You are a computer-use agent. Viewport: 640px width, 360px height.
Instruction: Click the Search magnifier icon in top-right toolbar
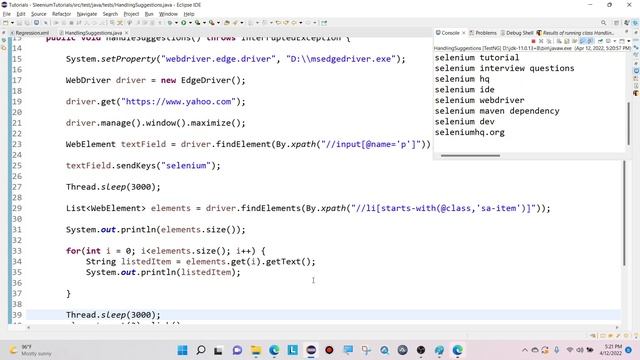click(603, 23)
